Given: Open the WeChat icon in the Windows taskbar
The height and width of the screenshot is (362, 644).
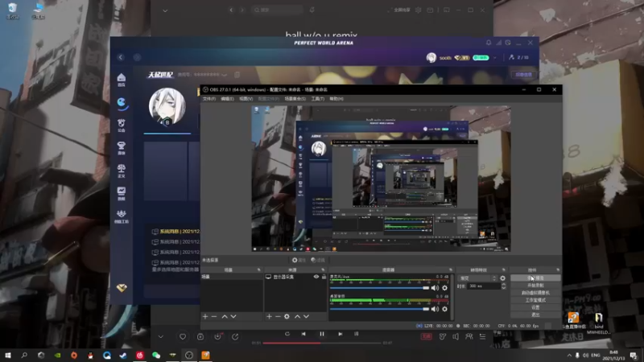Looking at the screenshot, I should coord(156,355).
